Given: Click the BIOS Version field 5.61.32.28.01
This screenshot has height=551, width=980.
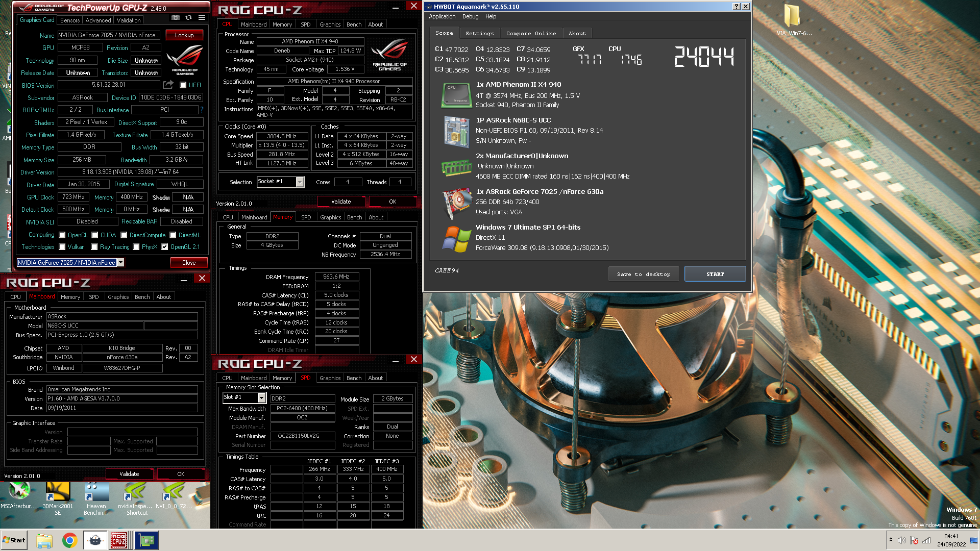Looking at the screenshot, I should [x=109, y=85].
